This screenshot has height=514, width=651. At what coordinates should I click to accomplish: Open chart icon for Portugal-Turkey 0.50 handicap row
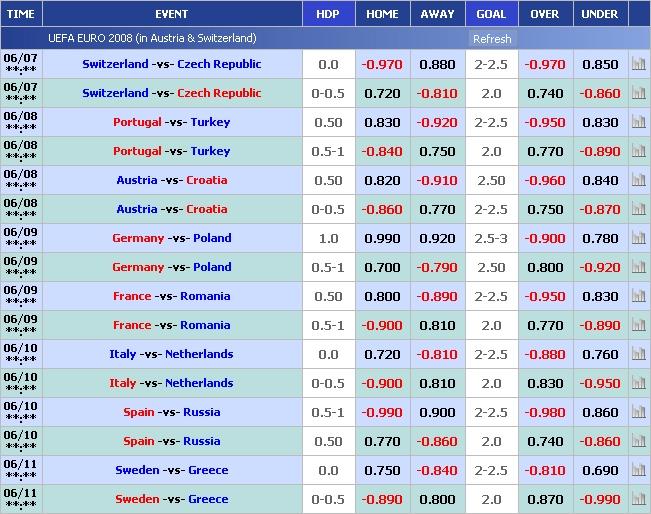pyautogui.click(x=638, y=122)
